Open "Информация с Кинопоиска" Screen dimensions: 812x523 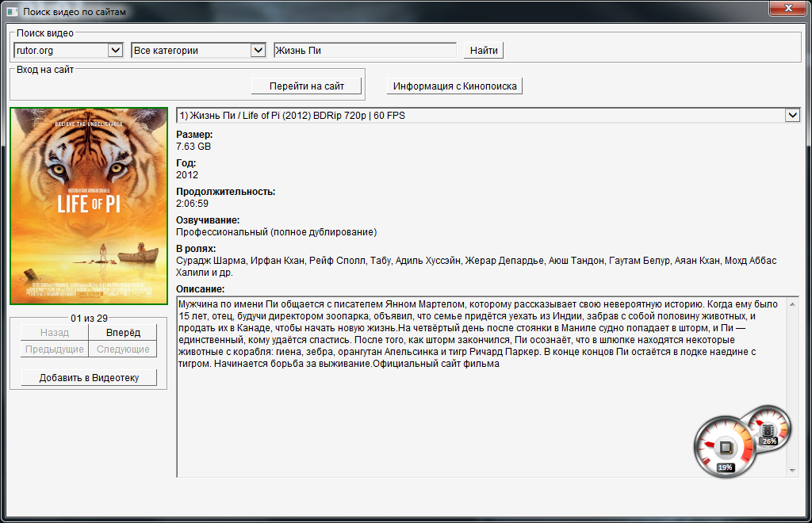coord(454,86)
